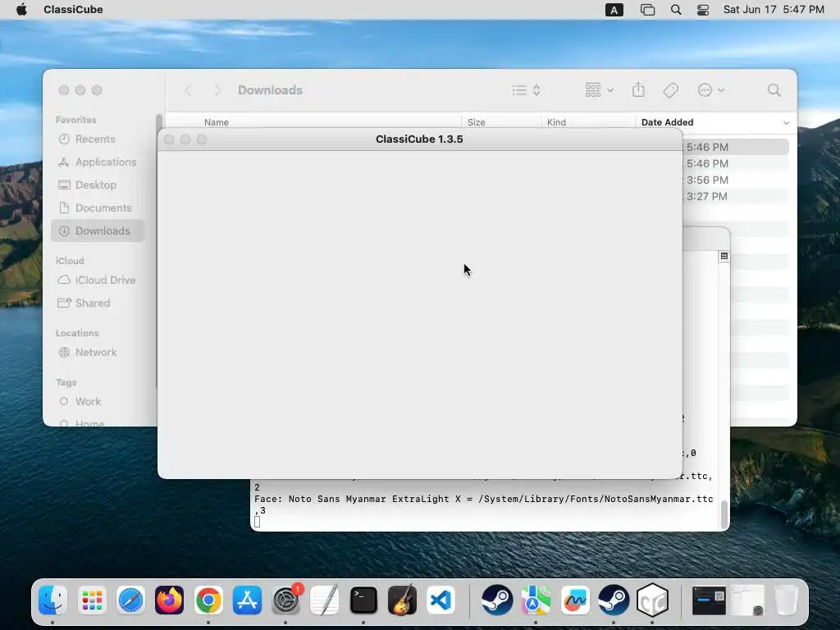
Task: Select Network in Finder sidebar
Action: pos(96,353)
